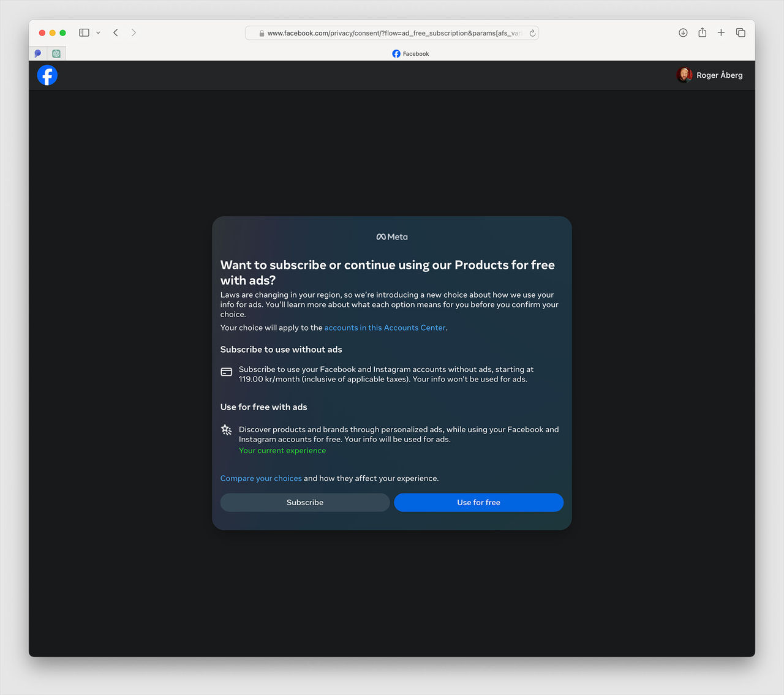This screenshot has height=695, width=784.
Task: Go back to the previous page
Action: 116,32
